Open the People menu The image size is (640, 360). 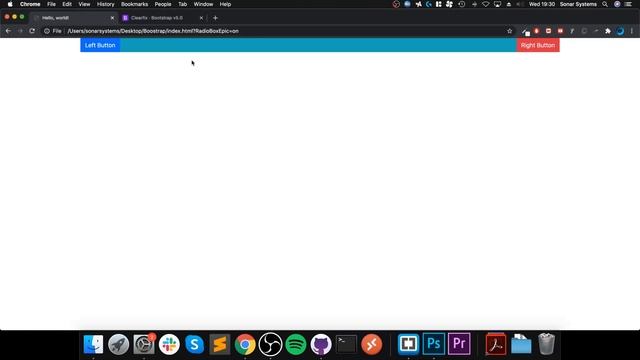(163, 4)
